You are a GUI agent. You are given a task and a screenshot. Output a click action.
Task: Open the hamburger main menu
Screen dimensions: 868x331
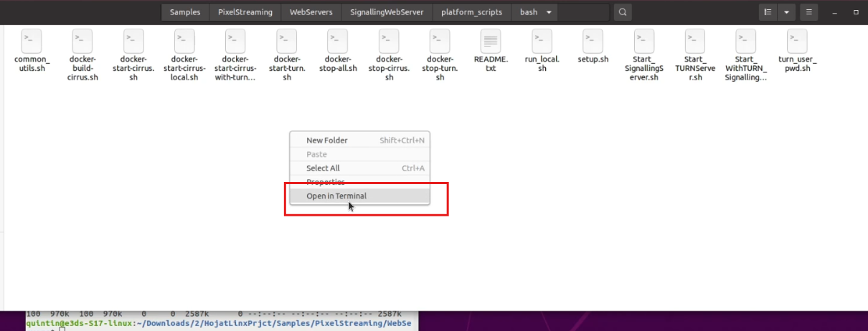pos(808,12)
